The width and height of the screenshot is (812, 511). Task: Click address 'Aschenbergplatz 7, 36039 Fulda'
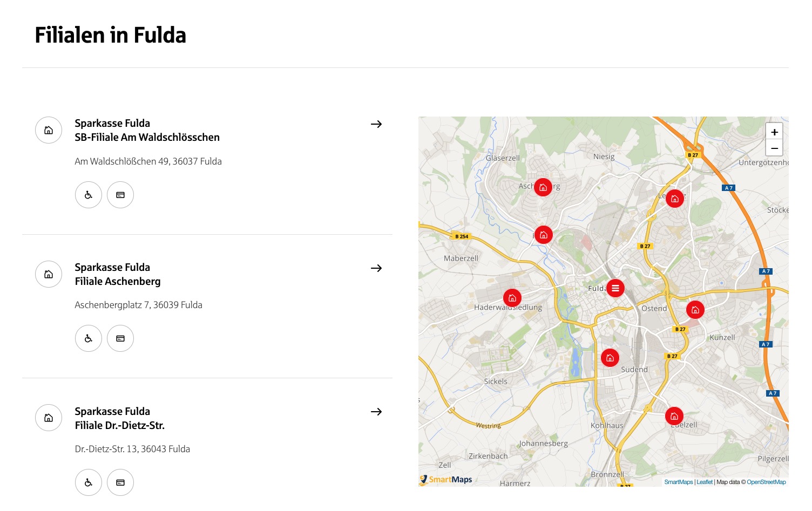coord(139,305)
